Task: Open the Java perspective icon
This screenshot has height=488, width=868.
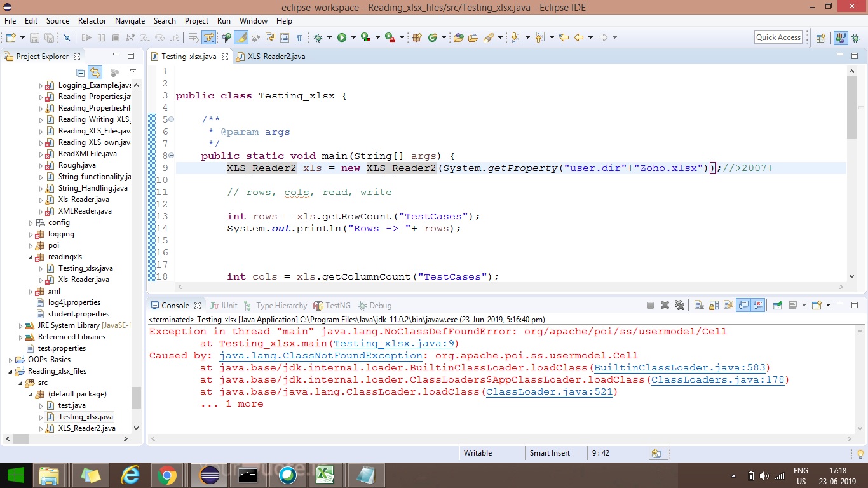Action: pos(841,38)
